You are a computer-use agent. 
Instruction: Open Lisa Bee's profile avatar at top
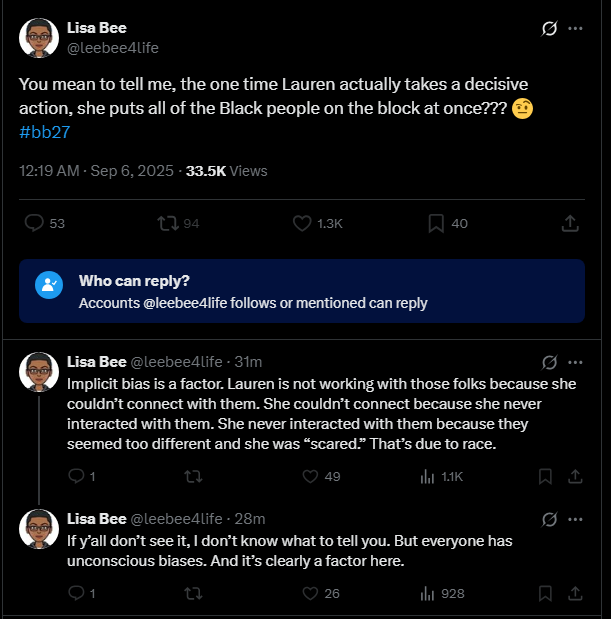[x=38, y=38]
